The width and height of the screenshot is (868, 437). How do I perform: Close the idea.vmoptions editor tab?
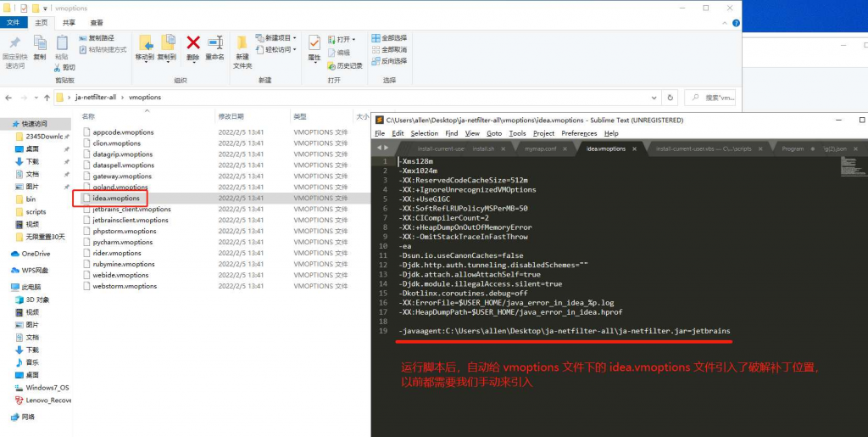tap(635, 149)
